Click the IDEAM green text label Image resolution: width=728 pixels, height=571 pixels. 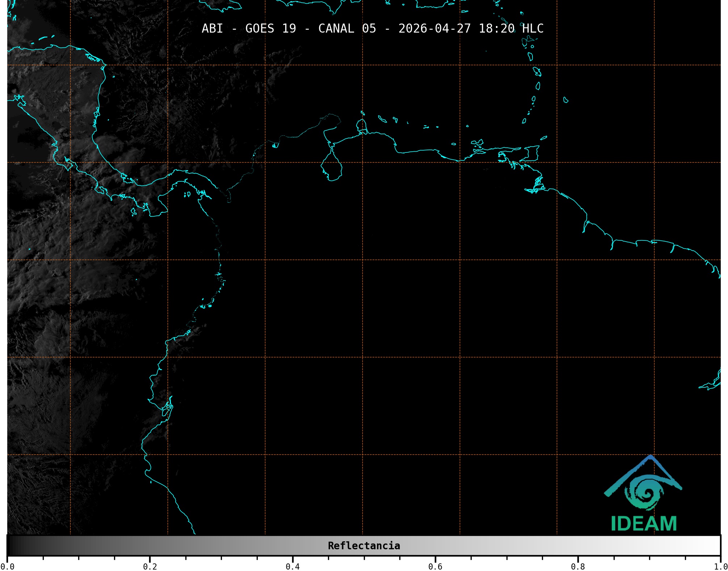(644, 524)
